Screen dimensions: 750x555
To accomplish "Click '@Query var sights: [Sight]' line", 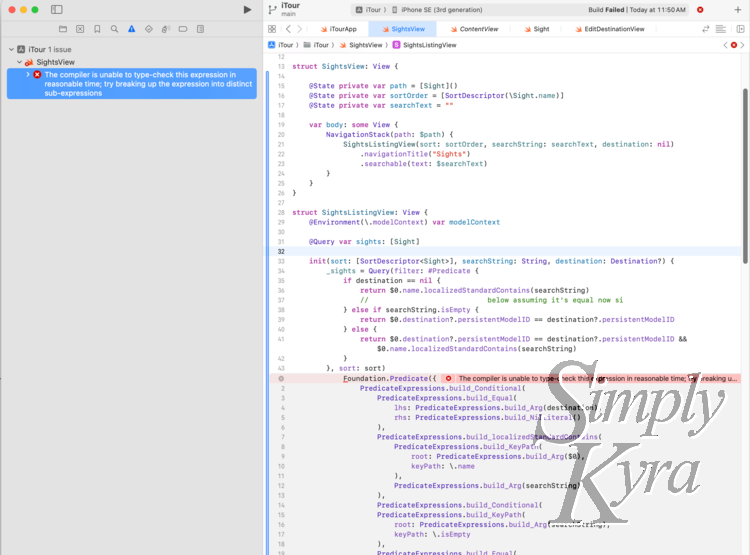I will 364,242.
